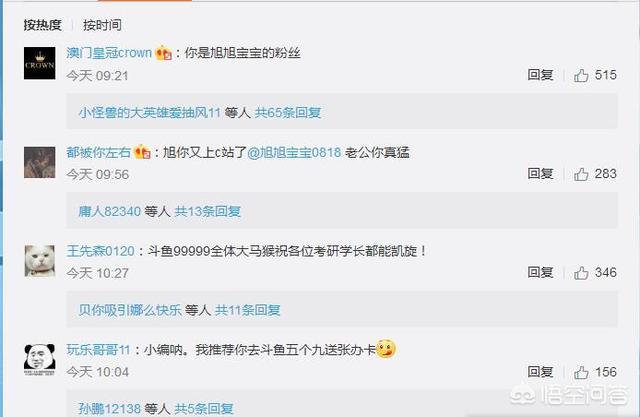
Task: Click thumbs-up on 王先森0120's comment
Action: (x=581, y=273)
